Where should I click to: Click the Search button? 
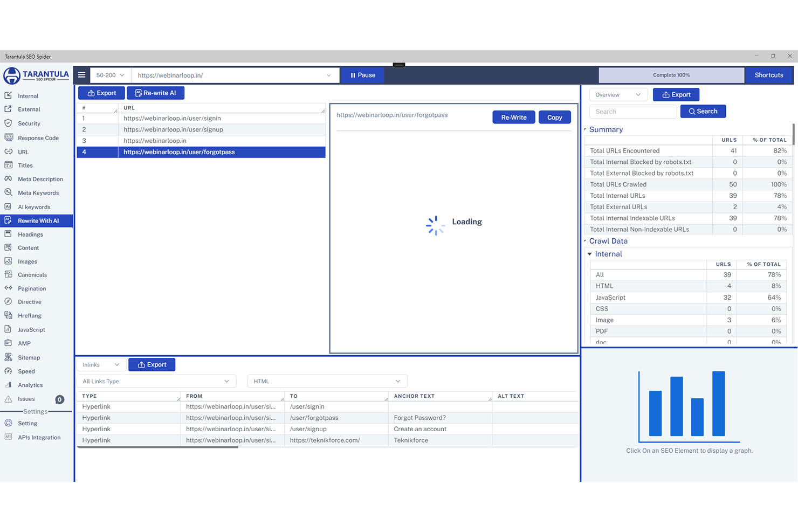(x=703, y=111)
